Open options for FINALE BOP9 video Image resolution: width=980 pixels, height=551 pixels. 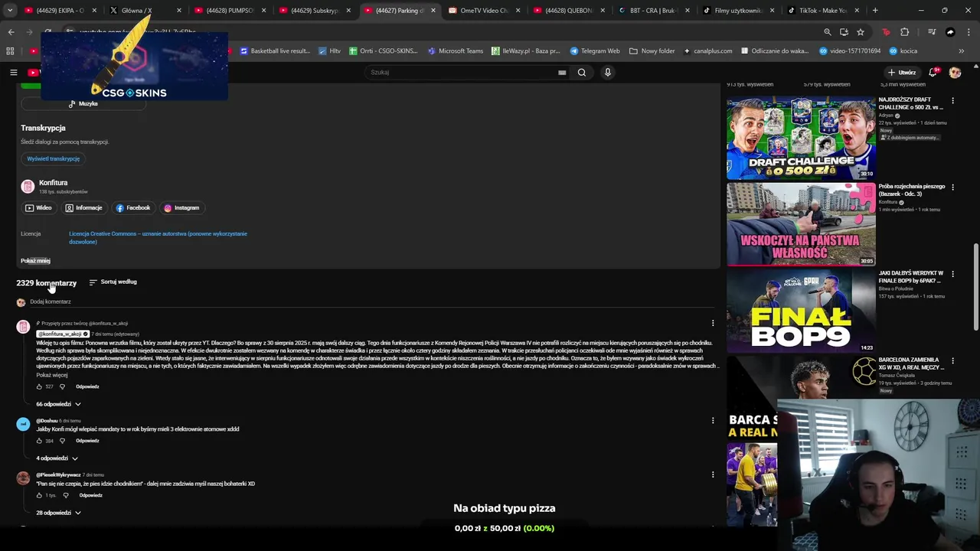coord(952,274)
